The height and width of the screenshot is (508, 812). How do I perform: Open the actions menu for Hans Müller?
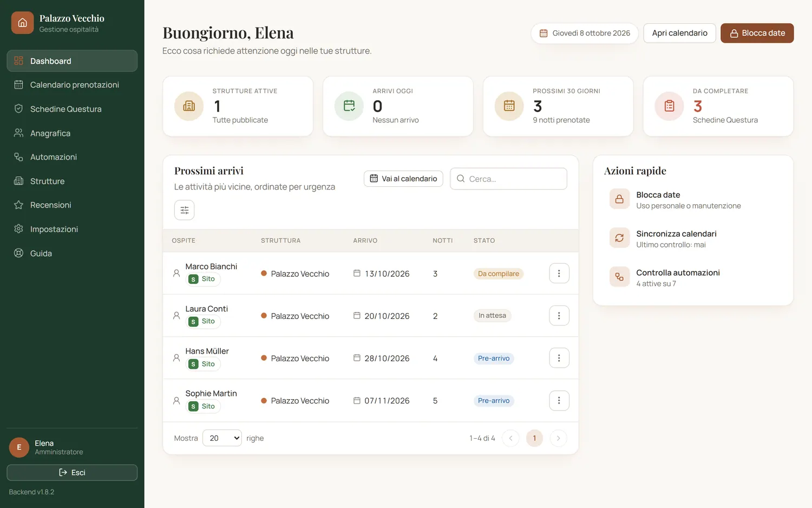coord(559,358)
